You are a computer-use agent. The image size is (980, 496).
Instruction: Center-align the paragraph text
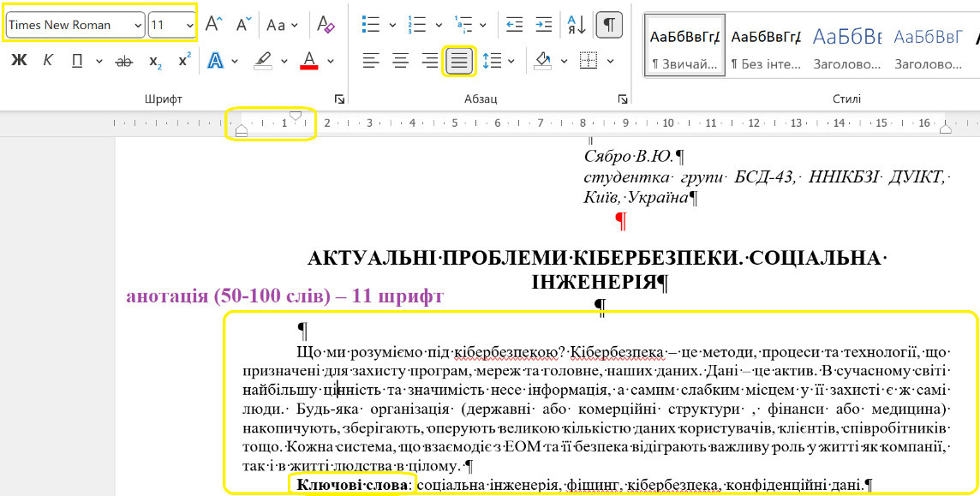tap(400, 61)
